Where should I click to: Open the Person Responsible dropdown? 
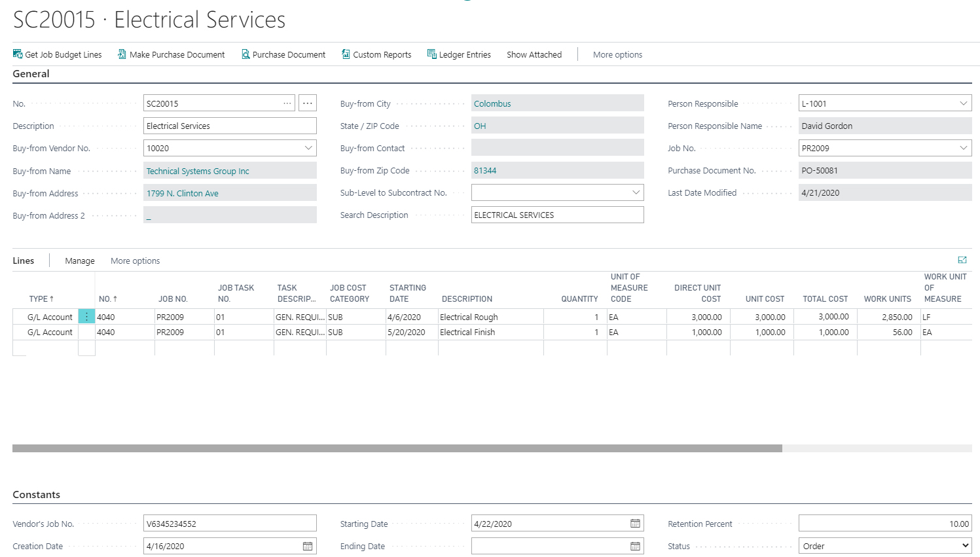tap(963, 103)
